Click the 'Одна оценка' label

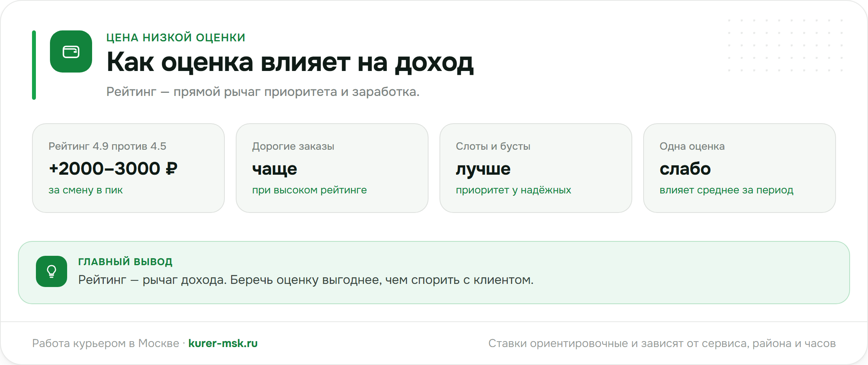tap(692, 146)
